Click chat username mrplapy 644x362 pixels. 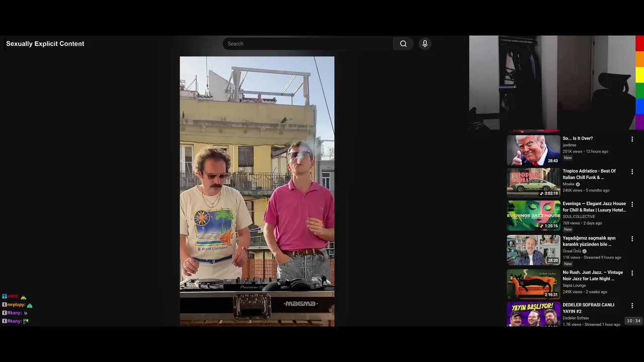point(16,305)
